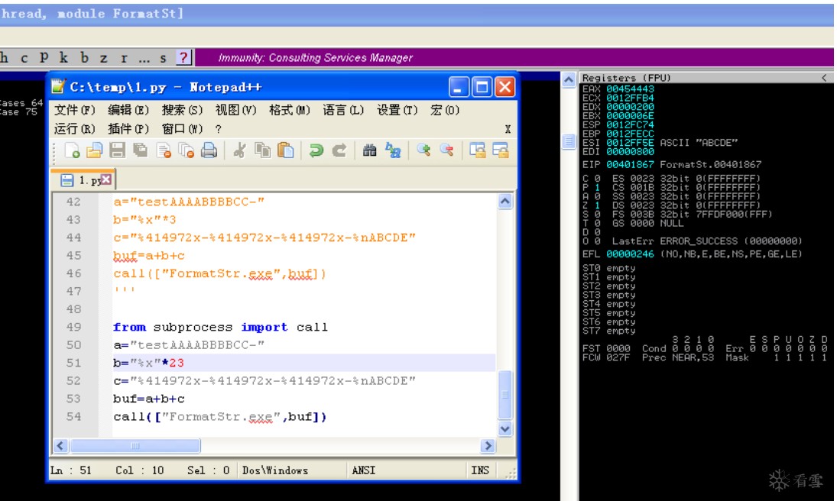This screenshot has height=504, width=837.
Task: Click the INS indicator in the status bar
Action: (480, 470)
